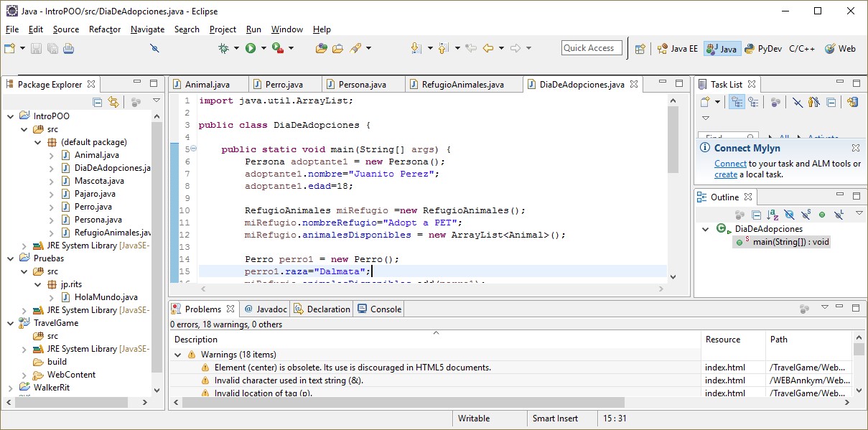Expand Animal.java in Package Explorer
This screenshot has width=868, height=430.
tap(52, 155)
